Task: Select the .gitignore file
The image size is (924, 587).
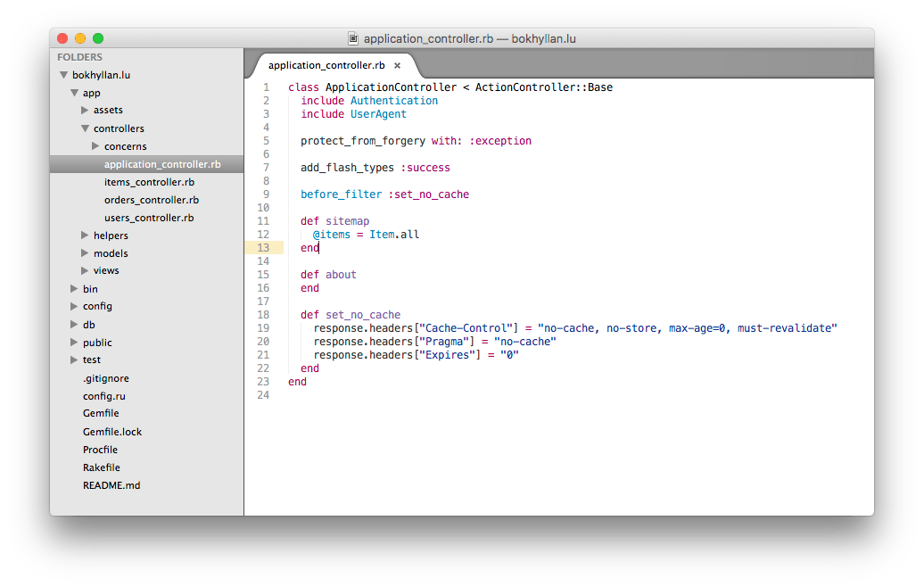Action: click(x=102, y=377)
